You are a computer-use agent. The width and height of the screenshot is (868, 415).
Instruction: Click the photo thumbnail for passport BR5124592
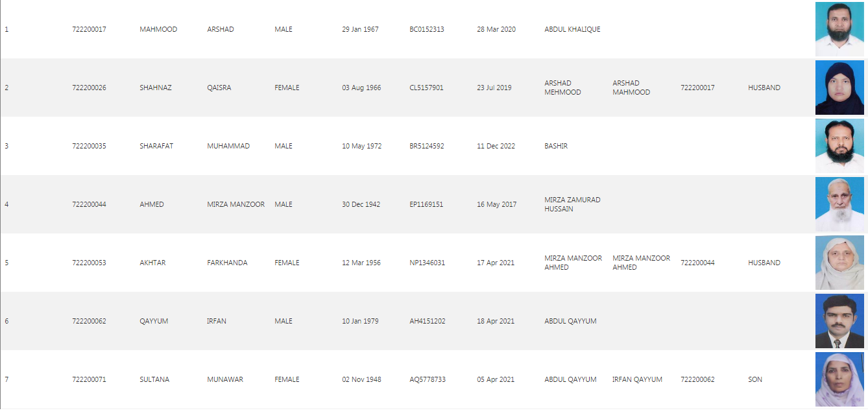[x=839, y=146]
